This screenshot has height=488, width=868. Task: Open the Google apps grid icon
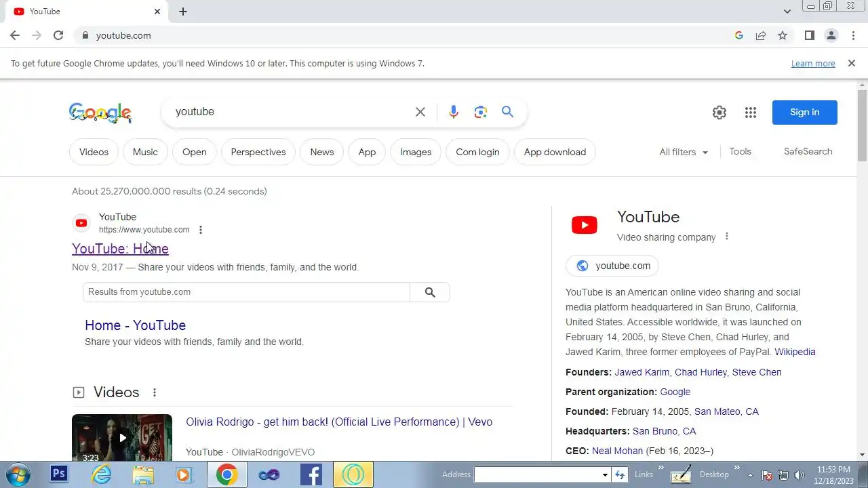[x=751, y=113]
